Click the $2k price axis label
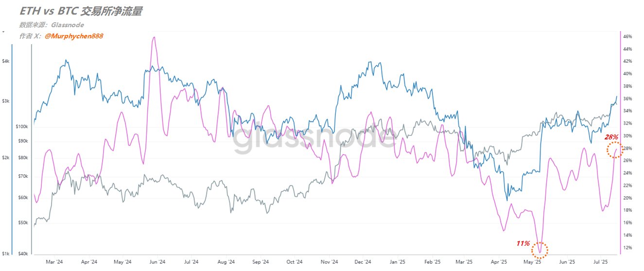 [x=5, y=158]
